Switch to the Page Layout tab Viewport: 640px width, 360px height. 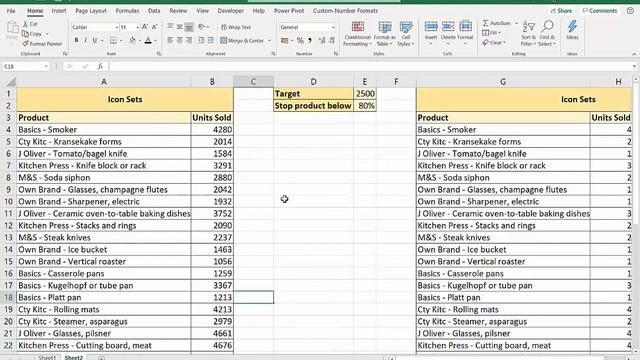[91, 11]
